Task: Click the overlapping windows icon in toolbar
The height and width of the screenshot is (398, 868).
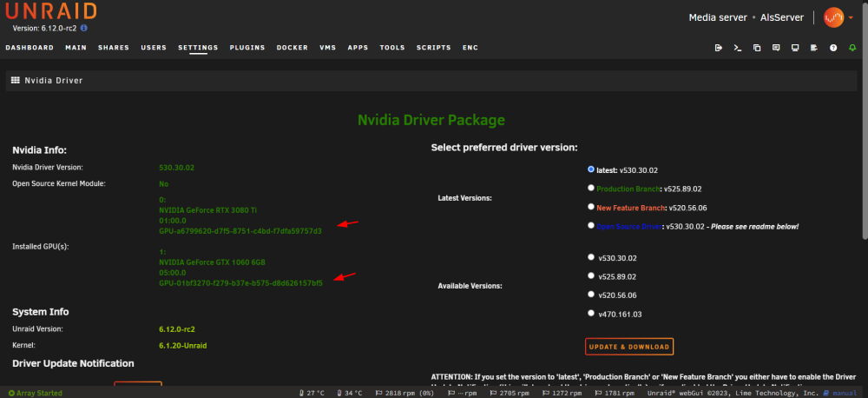Action: (x=757, y=48)
